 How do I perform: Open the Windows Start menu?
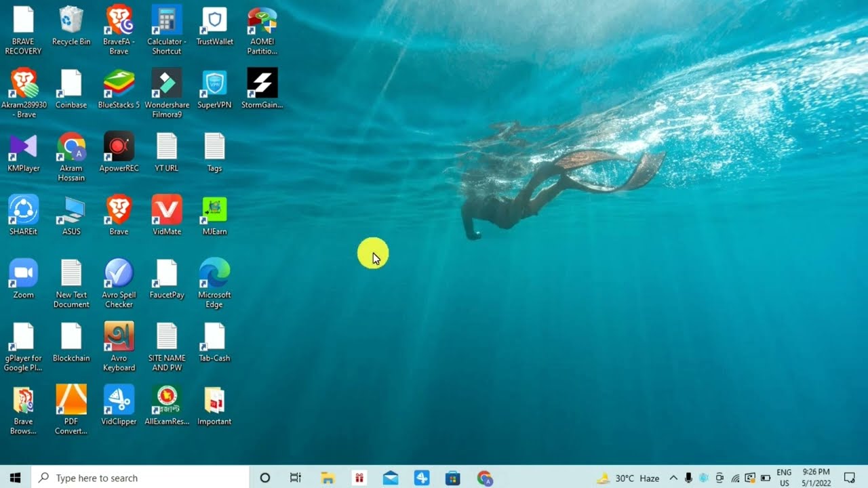point(16,478)
